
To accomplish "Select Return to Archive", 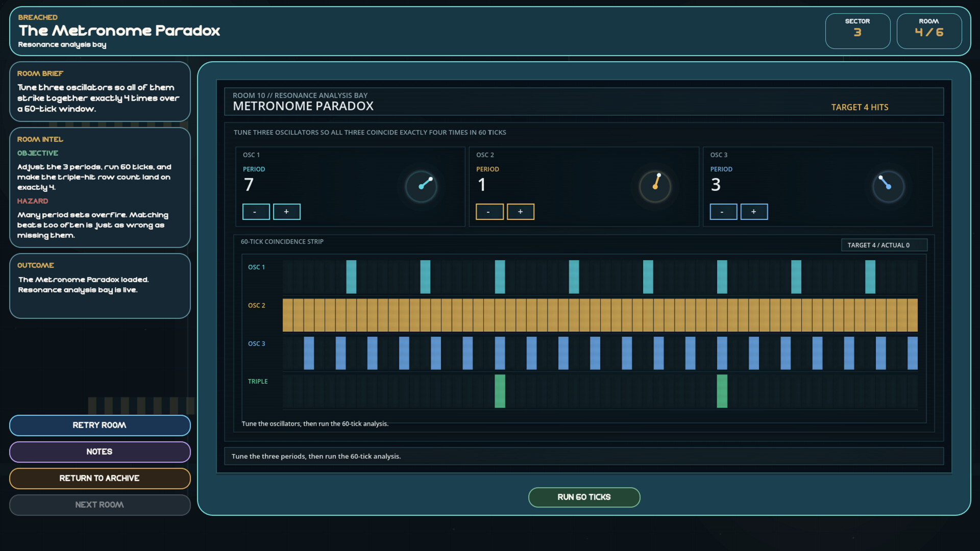I will (100, 479).
